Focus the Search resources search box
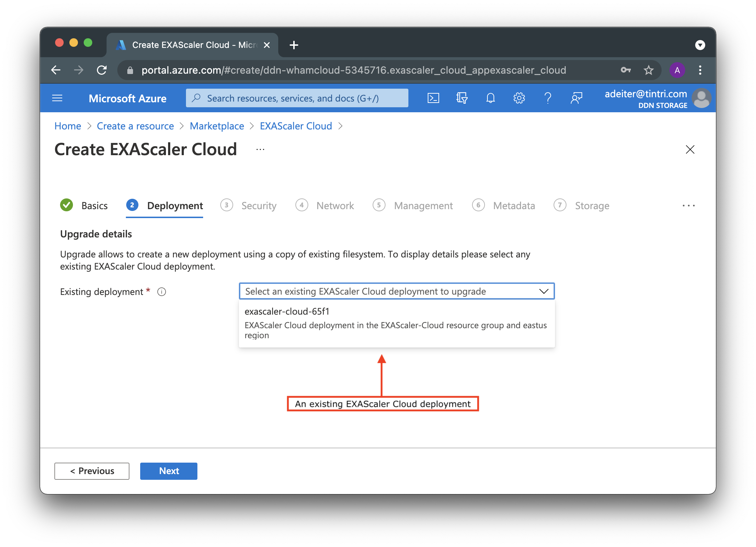This screenshot has height=547, width=756. pyautogui.click(x=297, y=98)
